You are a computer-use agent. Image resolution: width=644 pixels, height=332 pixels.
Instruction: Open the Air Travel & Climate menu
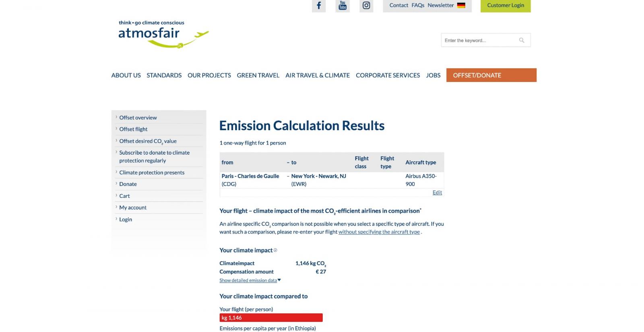(x=317, y=75)
